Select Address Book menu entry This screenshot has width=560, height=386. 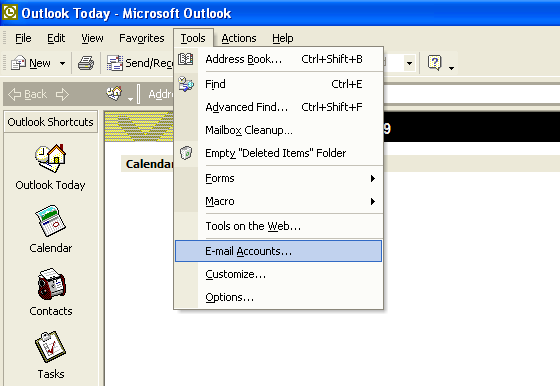click(279, 59)
